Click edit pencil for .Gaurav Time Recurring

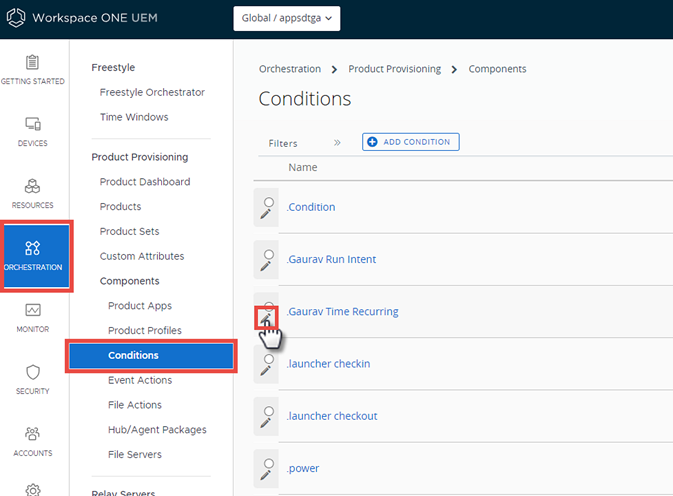pos(266,318)
